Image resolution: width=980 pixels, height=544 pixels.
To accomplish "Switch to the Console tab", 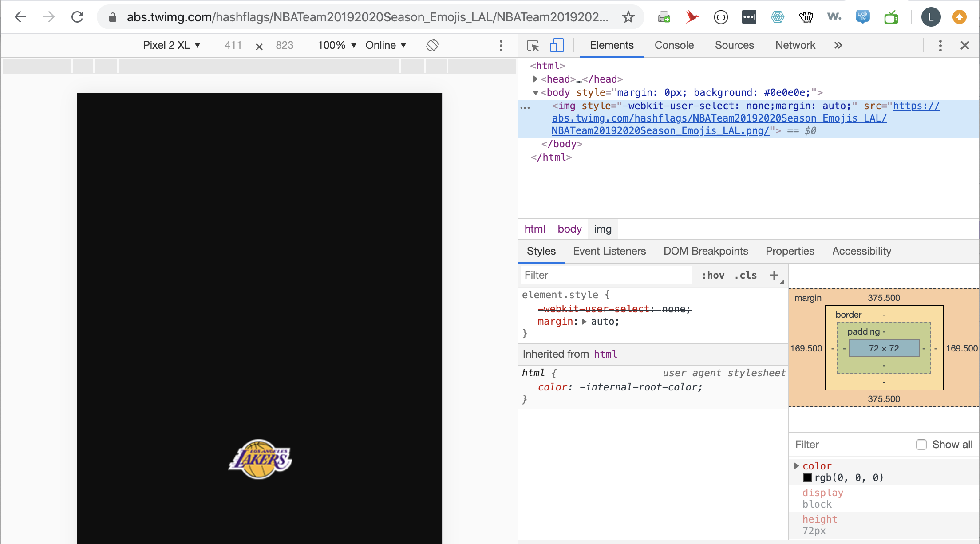I will tap(674, 45).
